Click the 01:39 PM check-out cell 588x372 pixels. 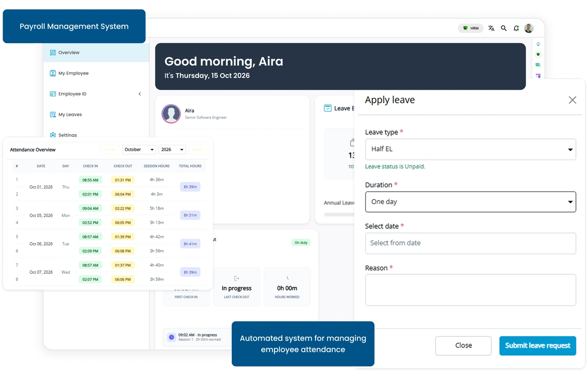tap(122, 237)
